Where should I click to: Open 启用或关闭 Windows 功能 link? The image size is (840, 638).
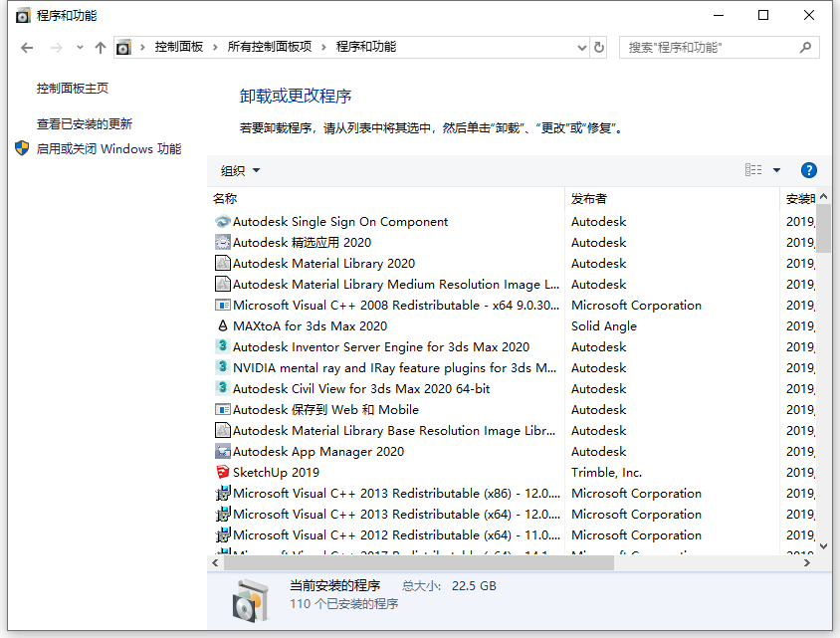pos(108,149)
